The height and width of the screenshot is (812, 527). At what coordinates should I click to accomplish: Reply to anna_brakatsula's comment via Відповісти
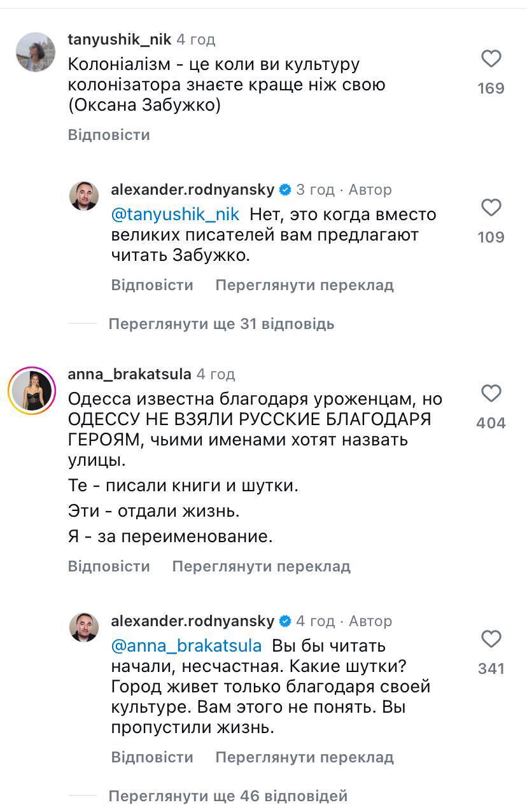109,566
